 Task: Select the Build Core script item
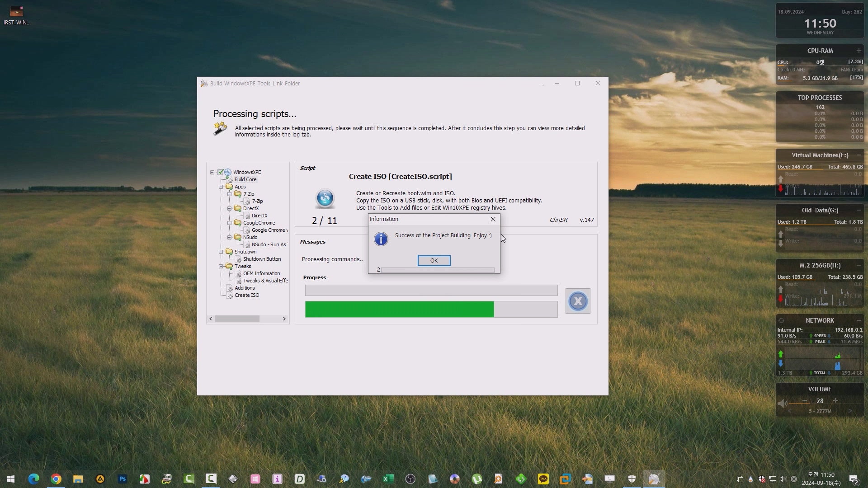245,179
